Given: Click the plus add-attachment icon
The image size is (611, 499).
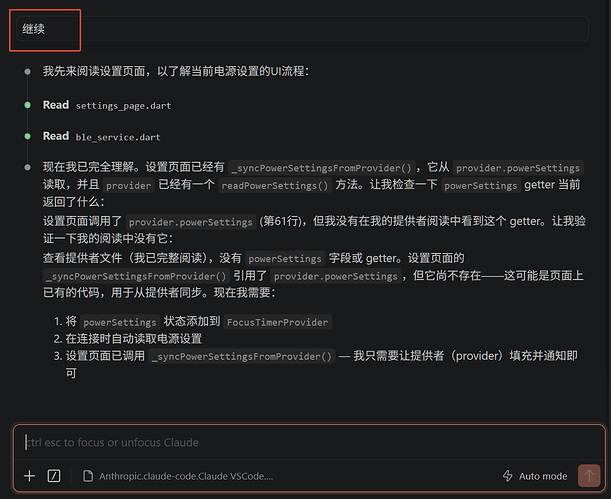Looking at the screenshot, I should pyautogui.click(x=29, y=476).
